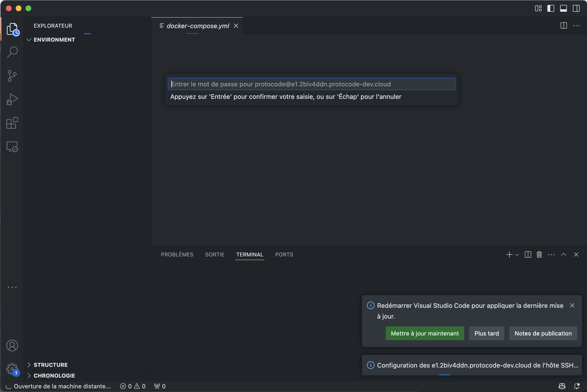This screenshot has width=587, height=392.
Task: Collapse the ENVIRONMENT folder section
Action: coord(29,40)
